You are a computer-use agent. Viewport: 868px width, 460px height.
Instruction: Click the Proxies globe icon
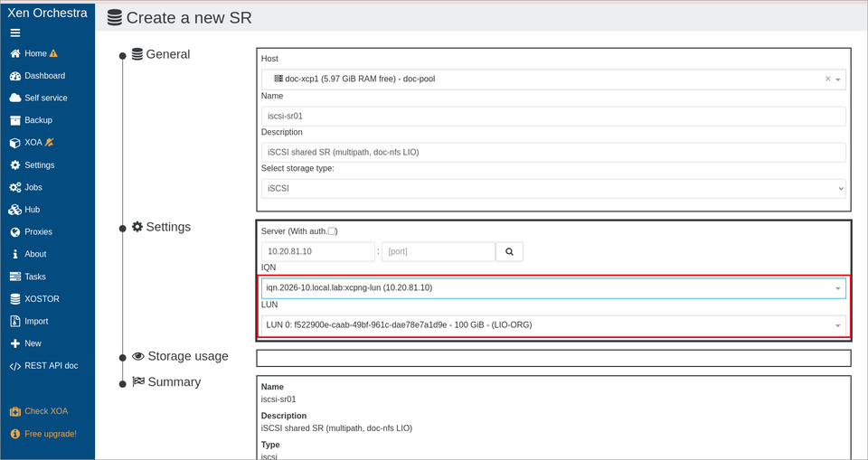[x=15, y=232]
